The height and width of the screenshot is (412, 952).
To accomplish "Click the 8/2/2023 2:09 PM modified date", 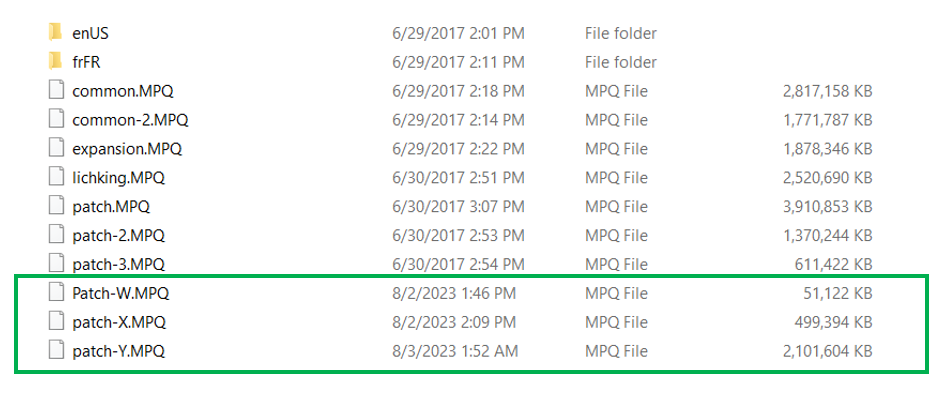I will tap(454, 323).
